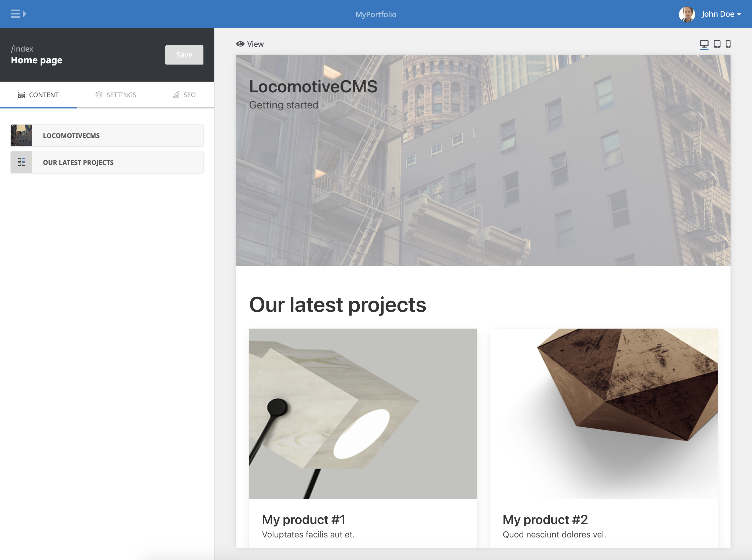Screen dimensions: 752x560
Task: Click the My product #1 lamp image
Action: 363,414
